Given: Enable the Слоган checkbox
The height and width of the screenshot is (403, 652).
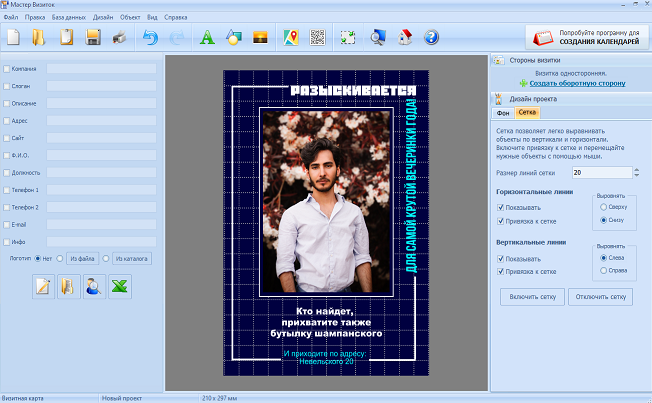Looking at the screenshot, I should coord(7,86).
